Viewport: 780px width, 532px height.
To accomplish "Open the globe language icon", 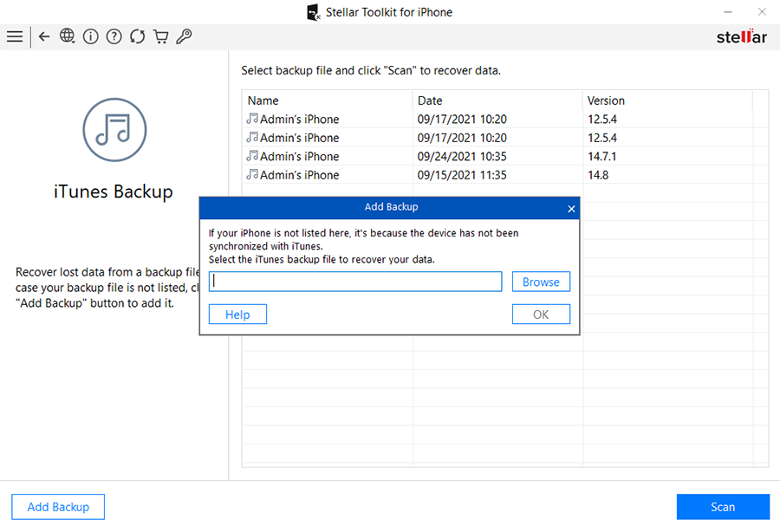I will 68,36.
